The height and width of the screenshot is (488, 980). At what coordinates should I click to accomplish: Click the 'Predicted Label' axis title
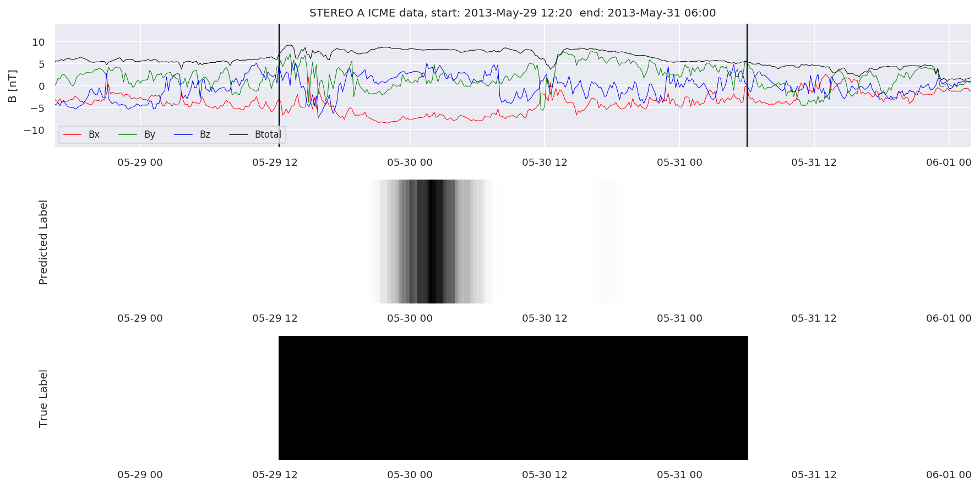tap(43, 242)
